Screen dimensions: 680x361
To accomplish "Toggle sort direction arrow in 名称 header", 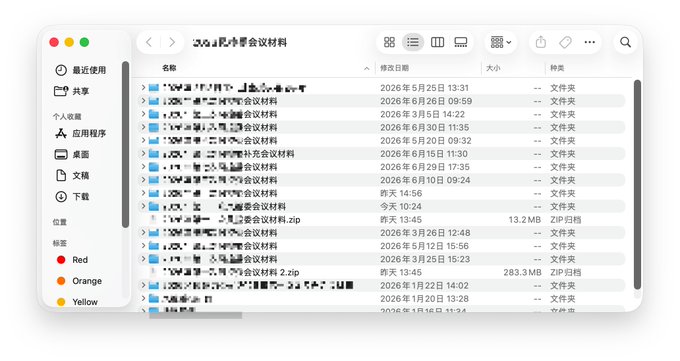I will pyautogui.click(x=367, y=68).
